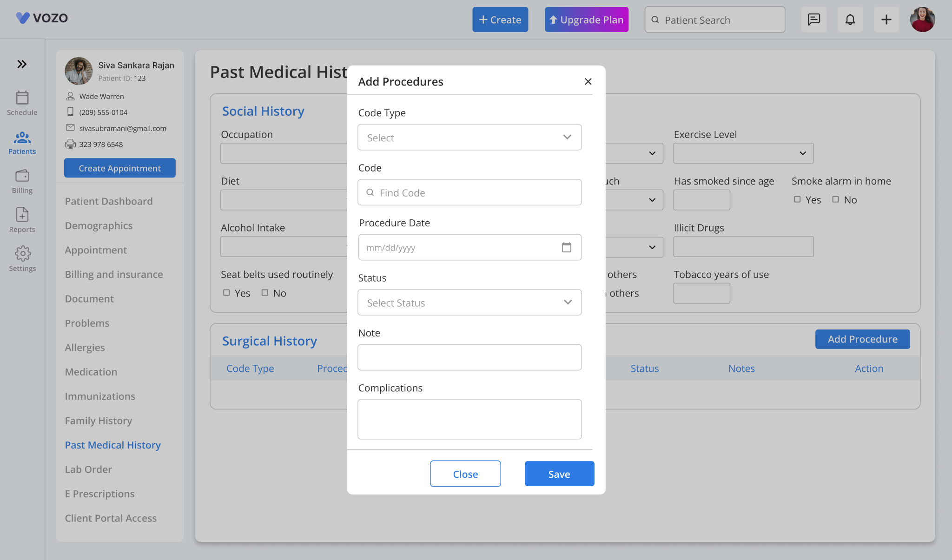Check No for Smoke alarm in home
952x560 pixels.
(x=836, y=199)
